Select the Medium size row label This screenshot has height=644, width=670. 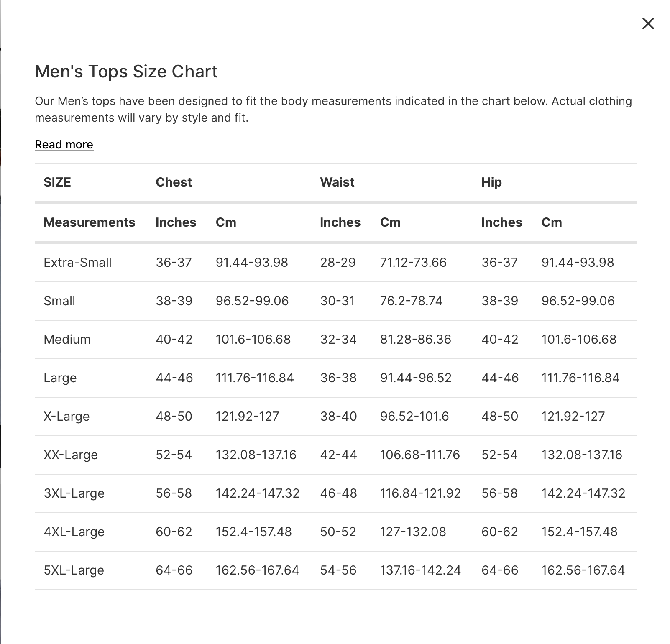(x=67, y=340)
